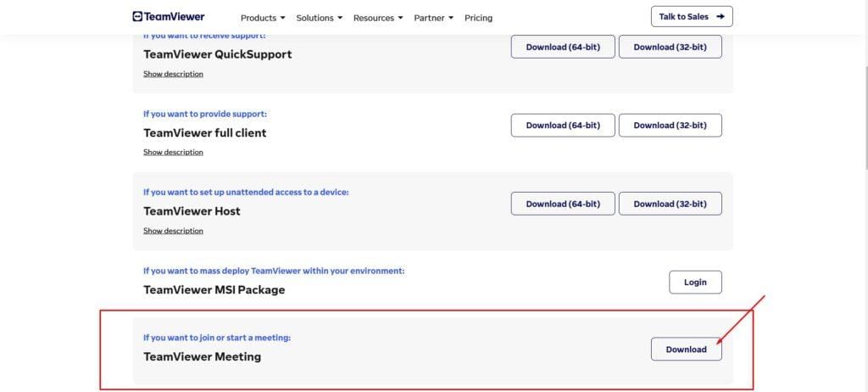The width and height of the screenshot is (868, 392).
Task: Download TeamViewer Host 32-bit
Action: (x=670, y=204)
